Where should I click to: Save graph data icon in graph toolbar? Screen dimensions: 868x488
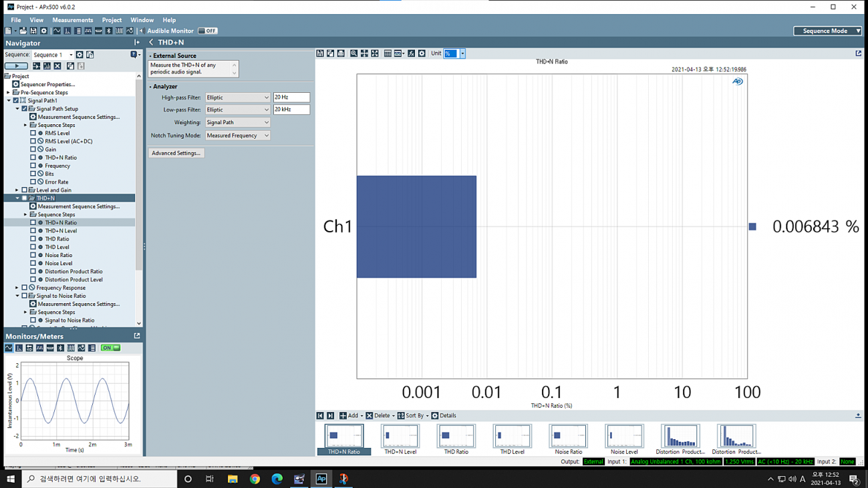(x=320, y=53)
